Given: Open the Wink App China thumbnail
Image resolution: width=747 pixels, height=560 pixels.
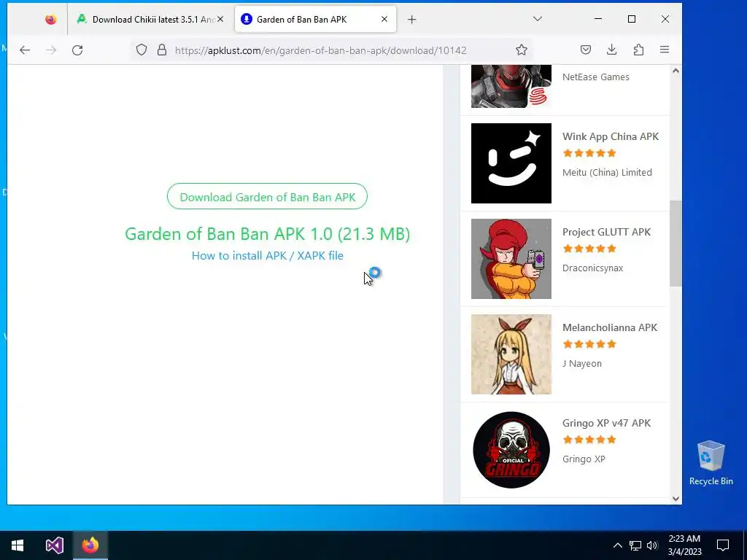Looking at the screenshot, I should coord(511,163).
